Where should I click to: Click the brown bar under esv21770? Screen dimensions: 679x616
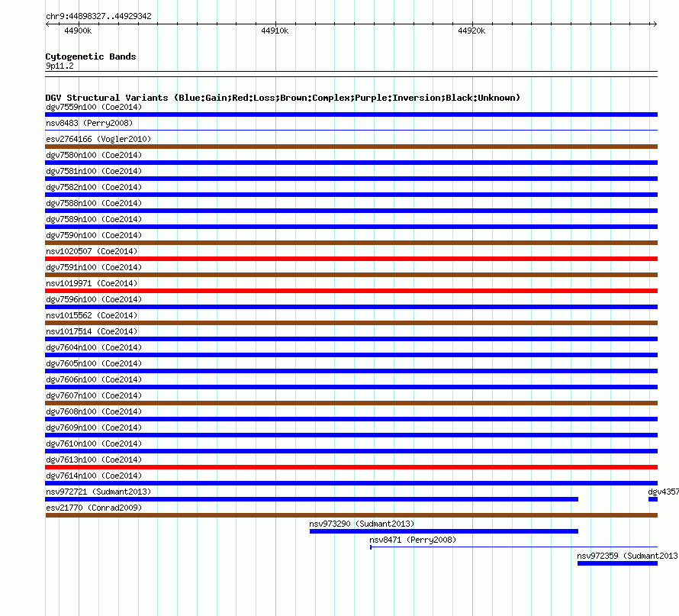click(x=352, y=515)
